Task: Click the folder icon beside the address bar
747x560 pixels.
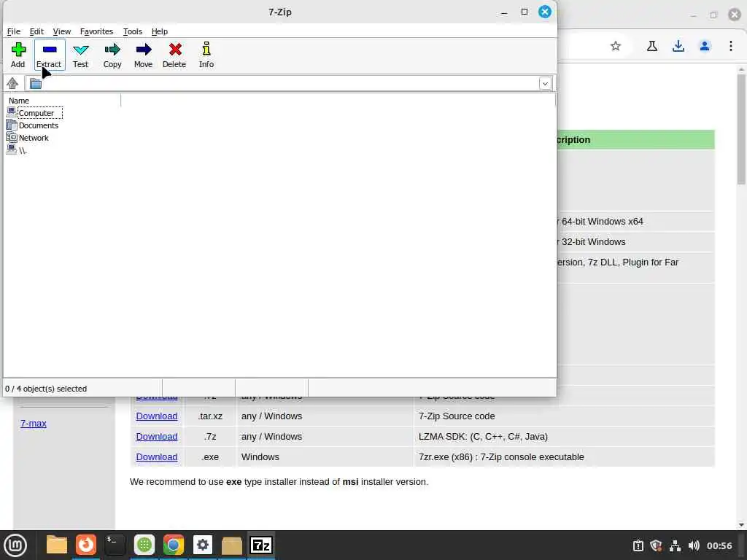Action: pyautogui.click(x=36, y=84)
